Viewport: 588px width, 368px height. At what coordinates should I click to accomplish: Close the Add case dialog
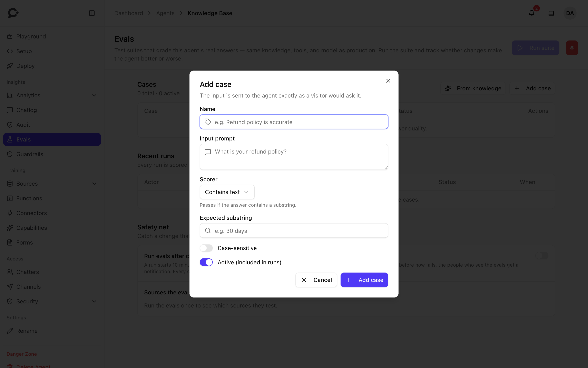[388, 81]
